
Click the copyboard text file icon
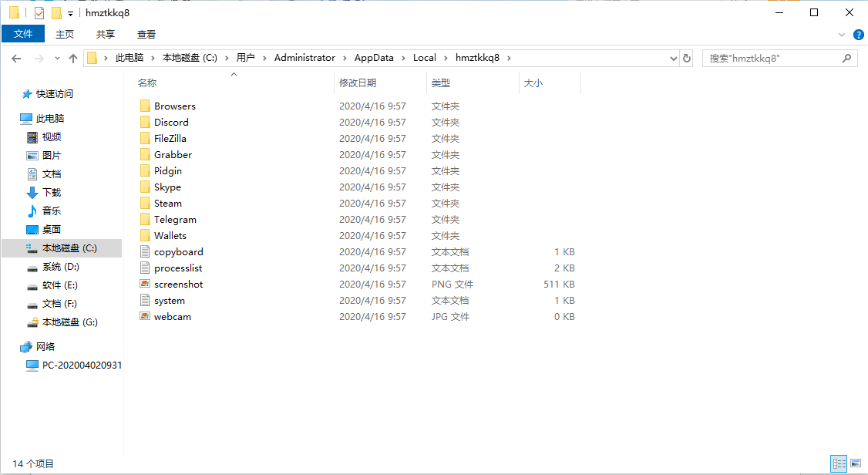pyautogui.click(x=145, y=251)
